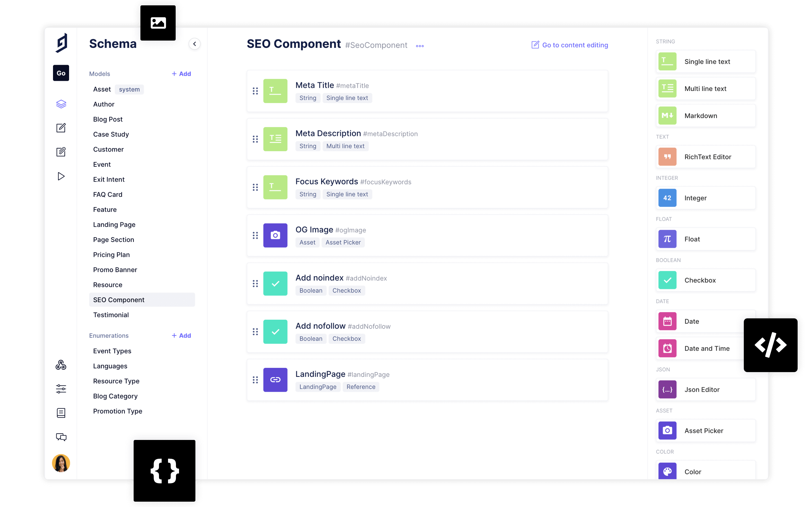Open the Schema layers icon in sidebar

tap(61, 104)
